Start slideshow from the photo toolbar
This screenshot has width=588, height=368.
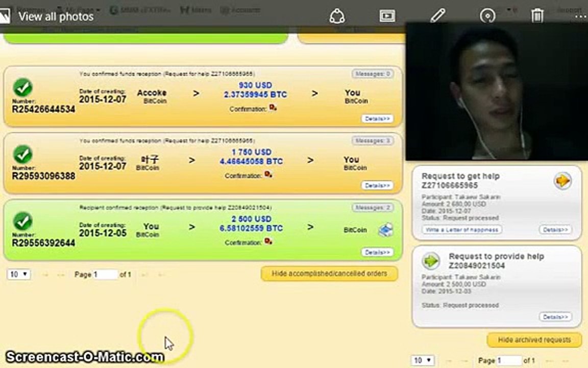[387, 16]
